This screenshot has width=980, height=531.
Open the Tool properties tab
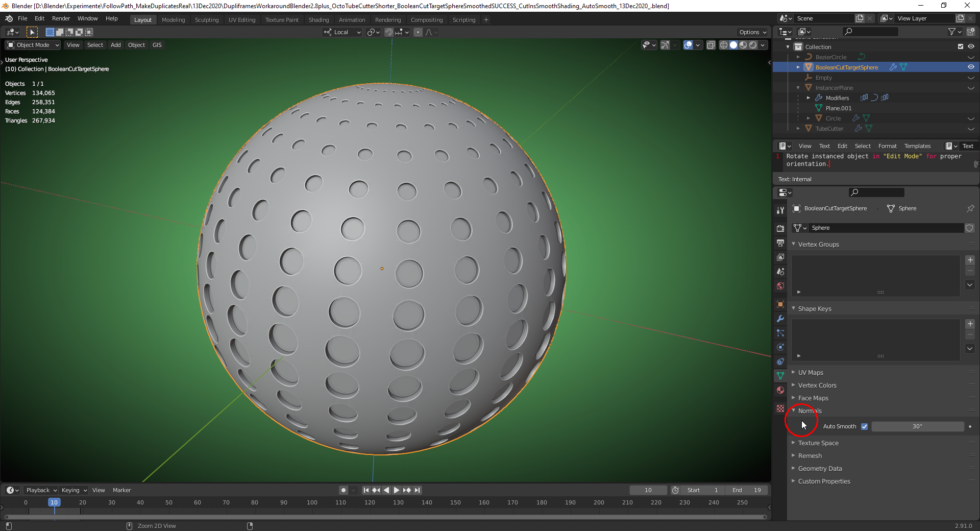pos(780,210)
